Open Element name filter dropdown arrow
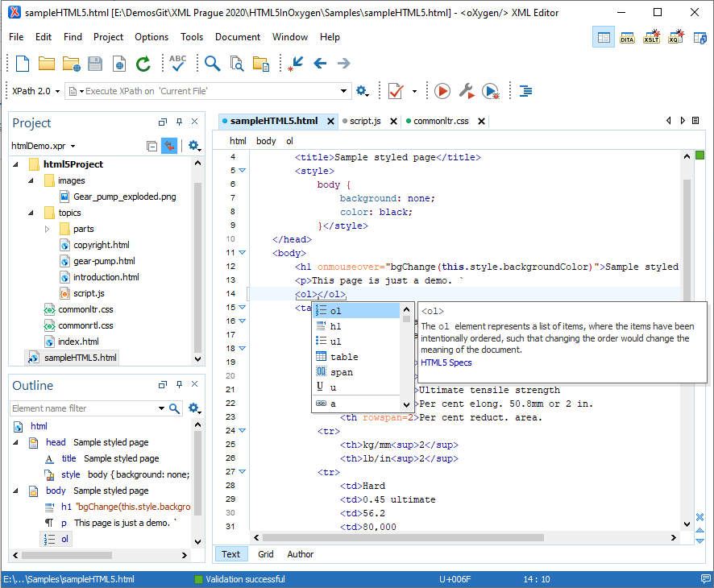The width and height of the screenshot is (714, 588). tap(161, 408)
